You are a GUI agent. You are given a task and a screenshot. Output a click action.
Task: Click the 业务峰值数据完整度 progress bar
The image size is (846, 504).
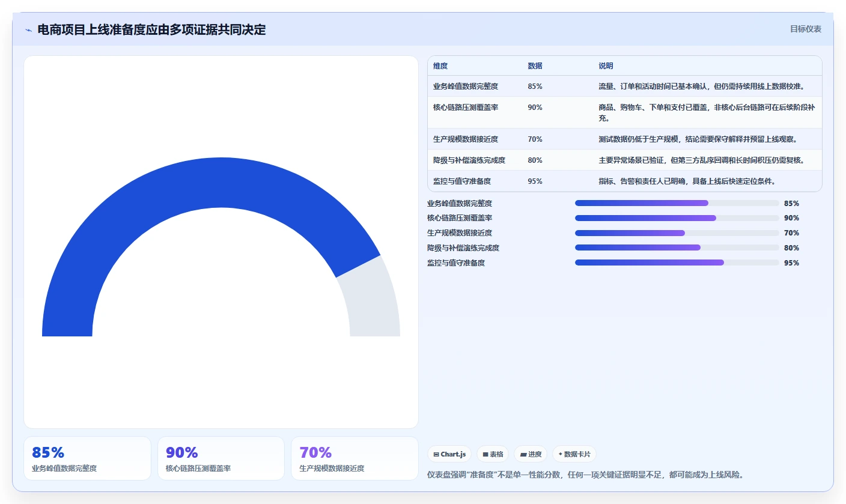(x=677, y=203)
